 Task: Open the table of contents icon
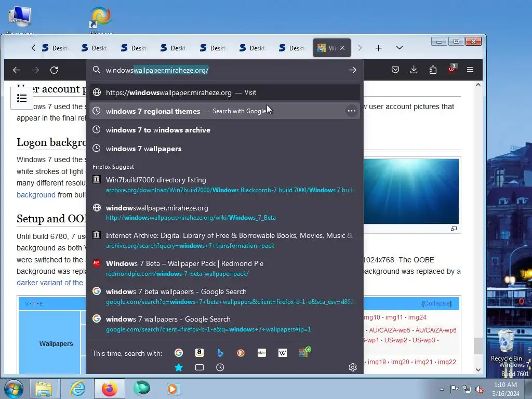(x=22, y=98)
